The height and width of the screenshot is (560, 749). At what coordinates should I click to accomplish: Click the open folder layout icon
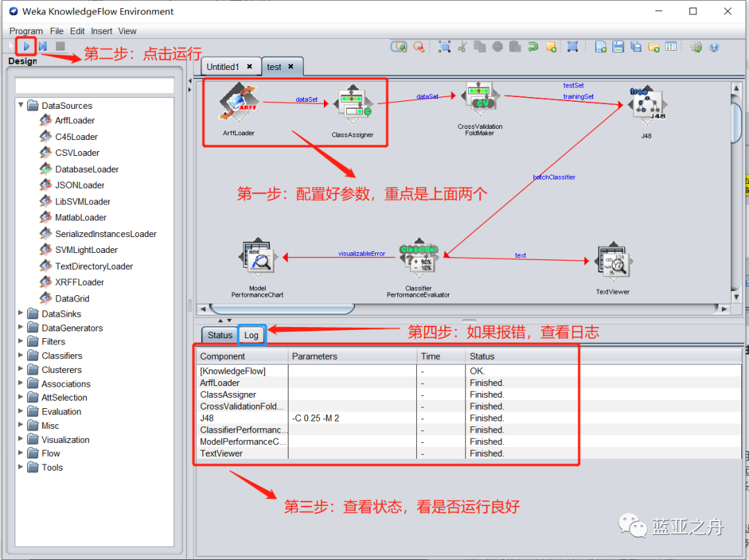point(653,47)
